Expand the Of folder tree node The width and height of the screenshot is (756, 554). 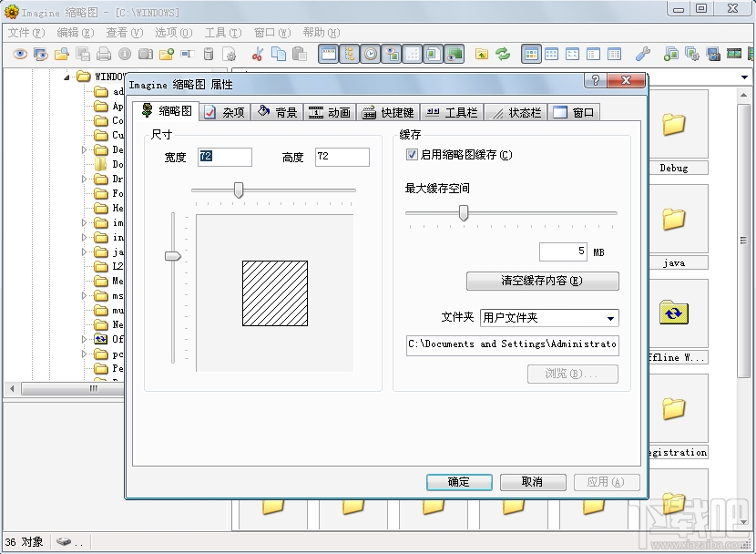click(84, 340)
